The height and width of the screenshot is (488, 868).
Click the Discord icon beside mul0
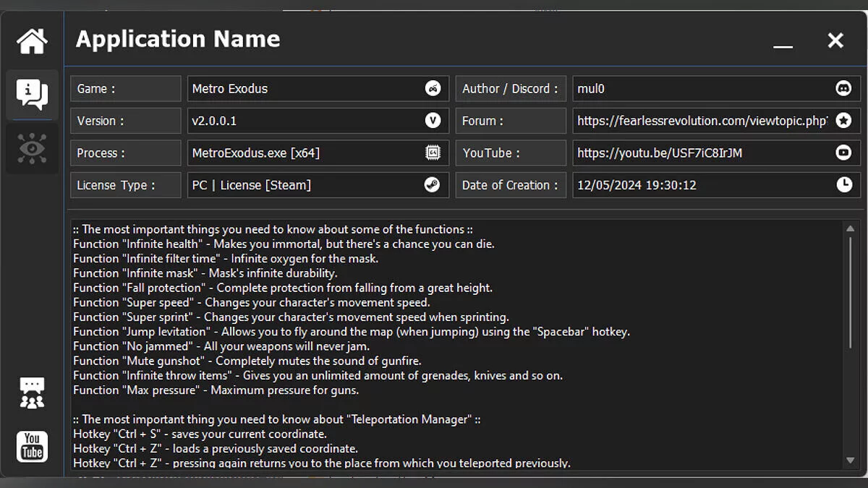pos(843,88)
